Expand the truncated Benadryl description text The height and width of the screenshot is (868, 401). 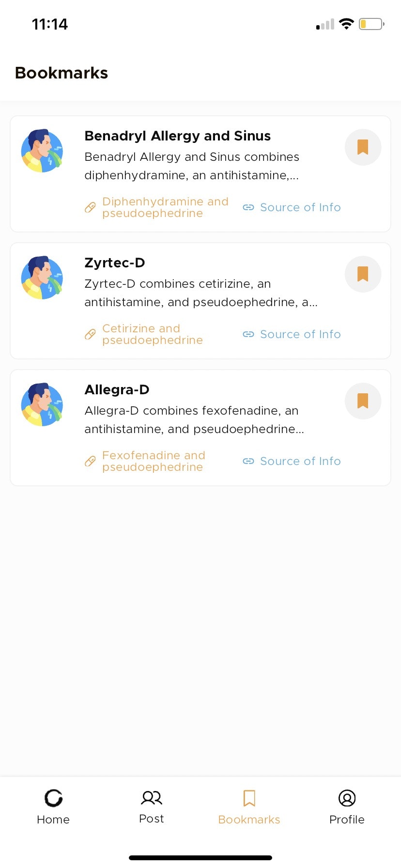[x=192, y=166]
